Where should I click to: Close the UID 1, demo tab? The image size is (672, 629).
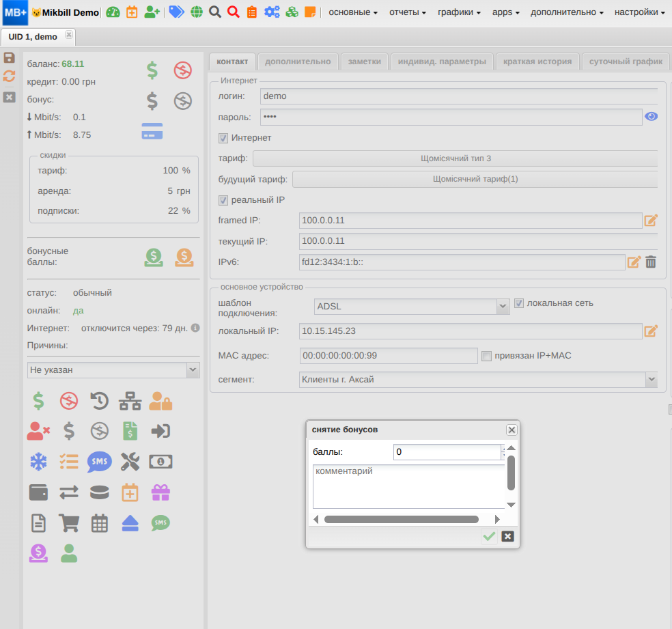pyautogui.click(x=68, y=34)
